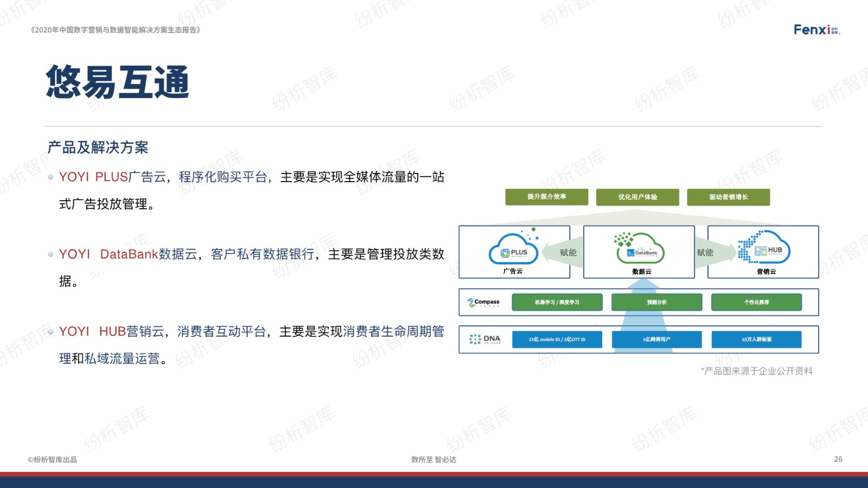Click the 预测分析 box
Image resolution: width=868 pixels, height=488 pixels.
657,302
